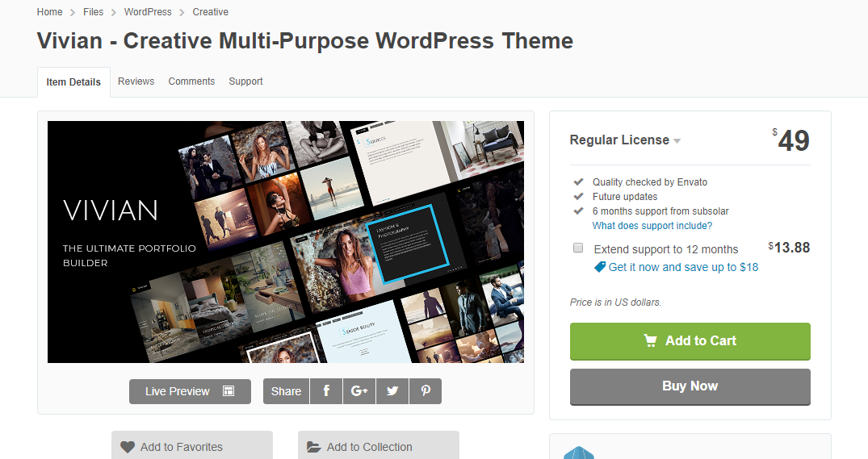Go to Files breadcrumb
The image size is (868, 459).
[93, 11]
